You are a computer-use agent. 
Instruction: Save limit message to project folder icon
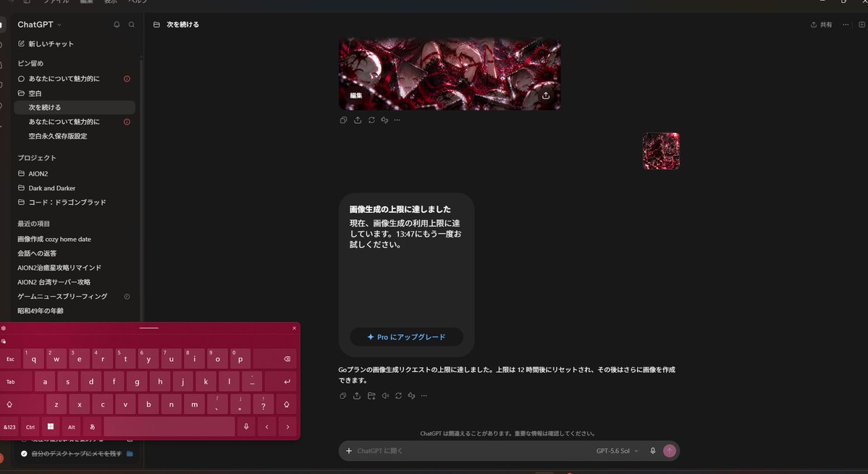point(371,396)
